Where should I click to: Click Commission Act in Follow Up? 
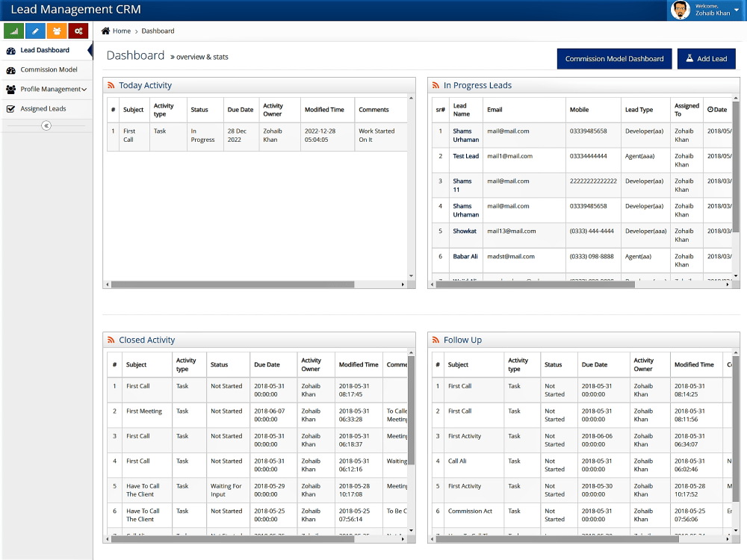click(470, 511)
